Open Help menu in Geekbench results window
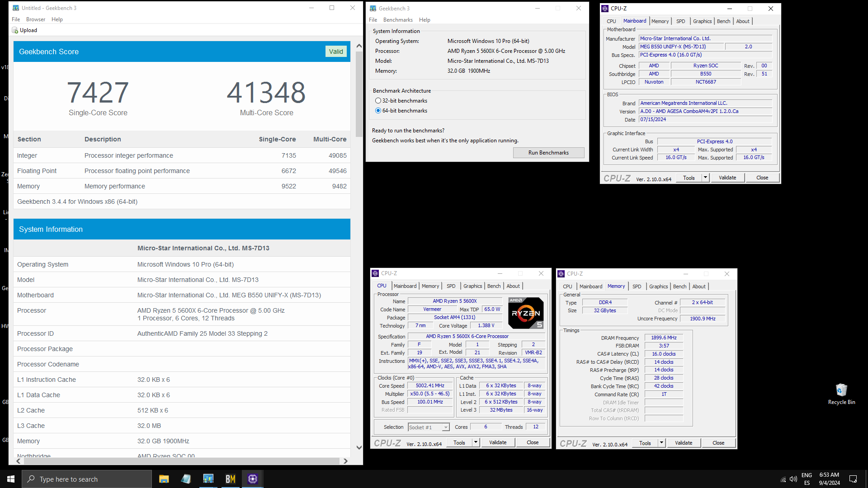The image size is (868, 488). pyautogui.click(x=57, y=19)
